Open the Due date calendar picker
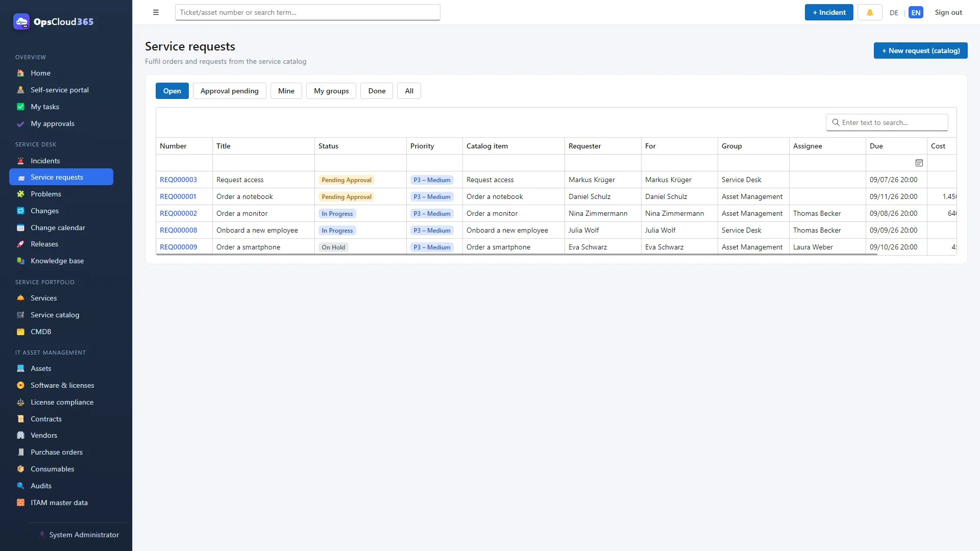 click(919, 163)
